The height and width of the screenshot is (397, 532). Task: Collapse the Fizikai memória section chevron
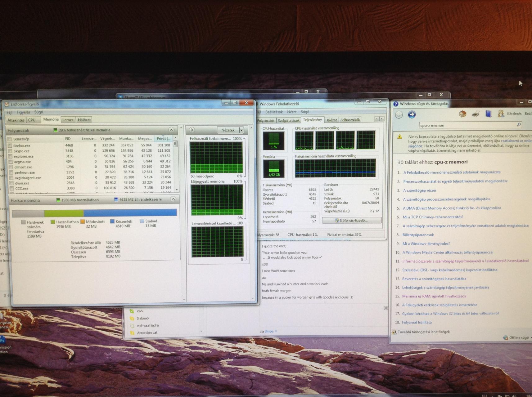click(x=173, y=199)
